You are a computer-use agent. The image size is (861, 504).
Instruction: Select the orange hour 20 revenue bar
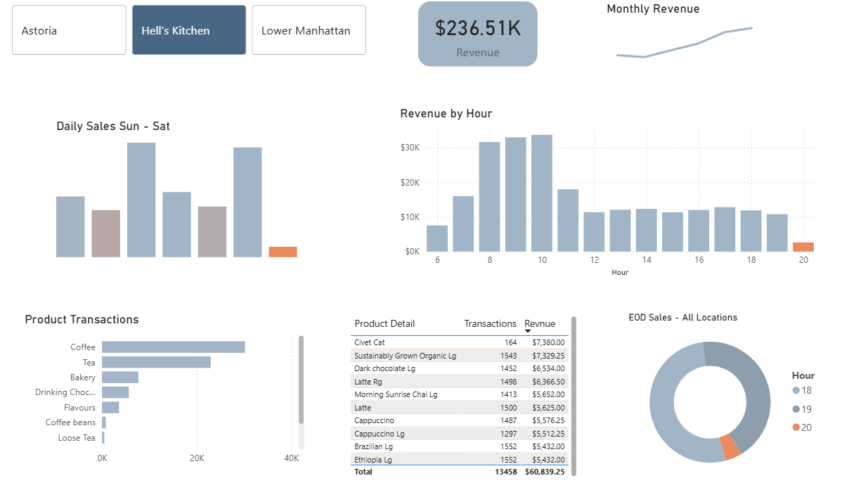pos(803,247)
